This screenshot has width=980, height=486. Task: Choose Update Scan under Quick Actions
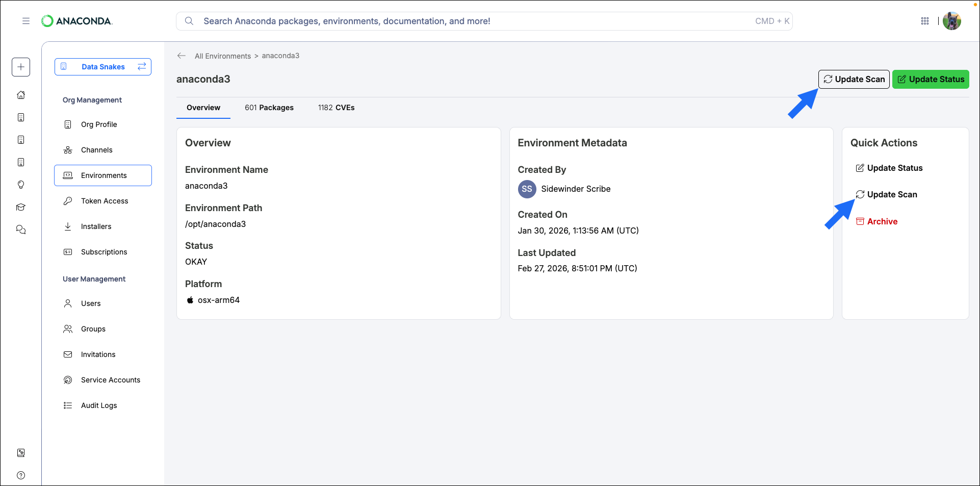pyautogui.click(x=887, y=194)
